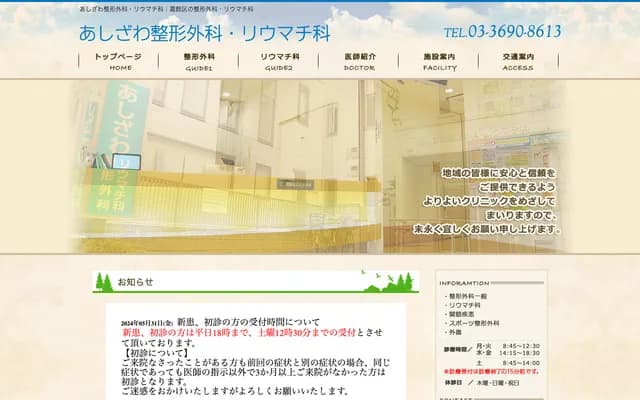Click the clinic reception hero image

point(320,167)
